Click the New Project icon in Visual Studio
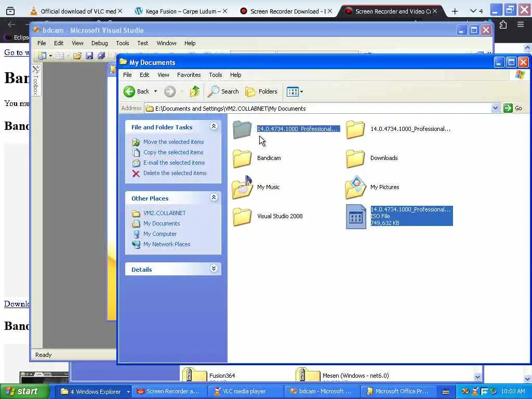The width and height of the screenshot is (532, 399). tap(42, 56)
